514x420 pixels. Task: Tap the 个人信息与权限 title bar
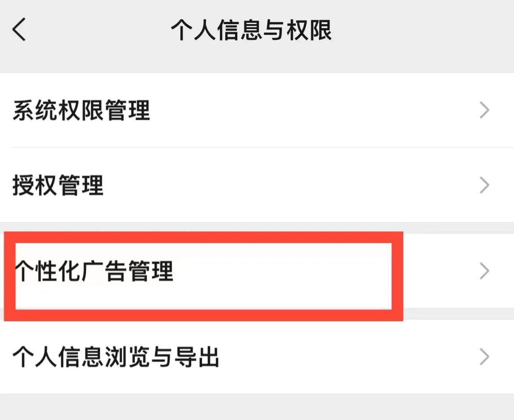(251, 30)
